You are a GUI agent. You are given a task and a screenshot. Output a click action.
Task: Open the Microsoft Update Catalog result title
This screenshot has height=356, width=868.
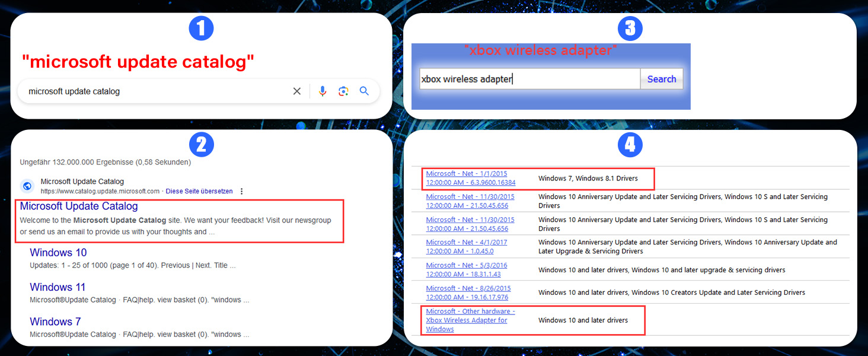click(79, 206)
